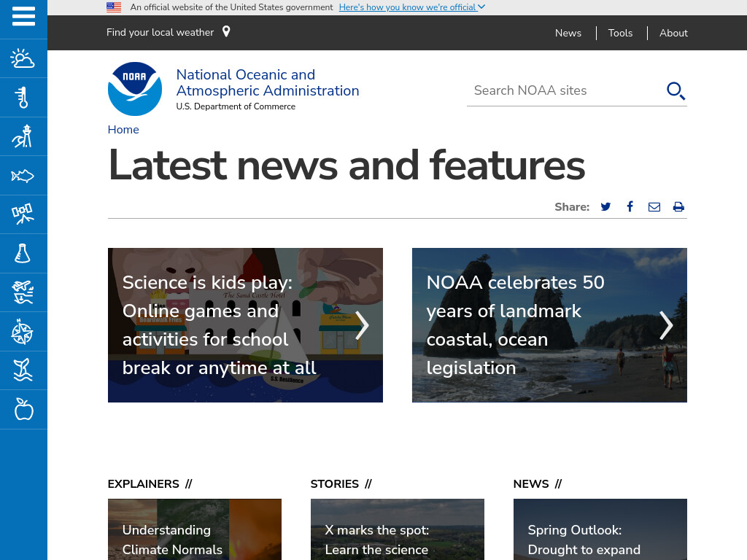Print page using printer icon
The image size is (747, 560).
678,206
